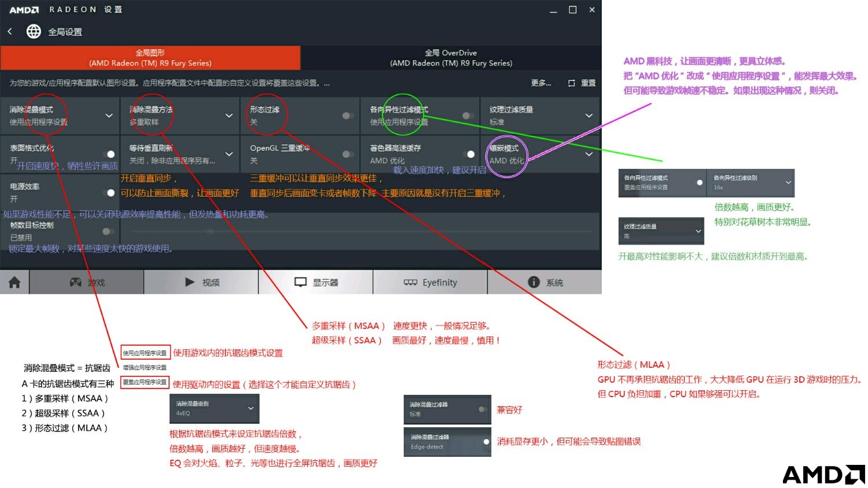This screenshot has width=868, height=488.
Task: Click the play icon on the 视频 tab
Action: point(190,282)
